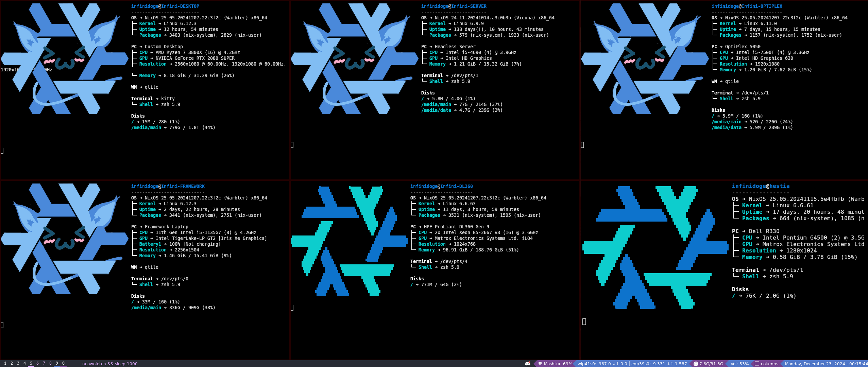Screen dimensions: 868x367
Task: Click the 'Intel i5-4690' CPU line
Action: coord(473,52)
